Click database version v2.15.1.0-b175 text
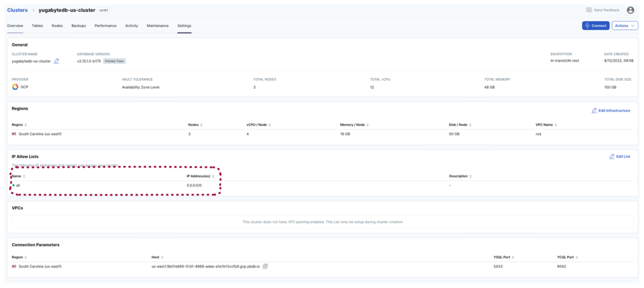This screenshot has width=644, height=288. click(89, 61)
